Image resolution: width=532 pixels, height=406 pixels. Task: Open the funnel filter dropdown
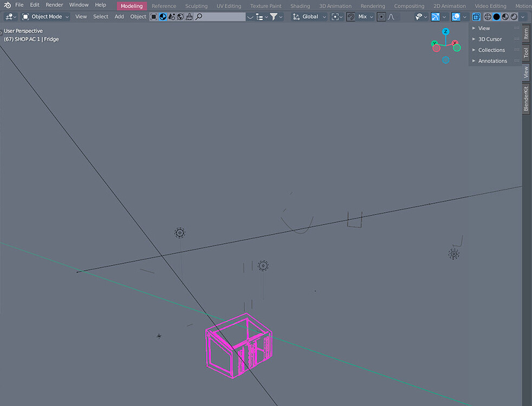click(276, 17)
